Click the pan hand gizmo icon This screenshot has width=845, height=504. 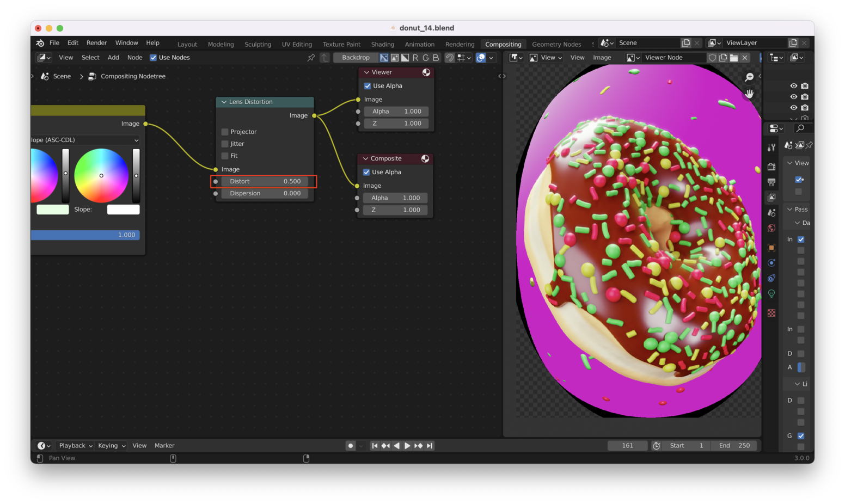click(x=749, y=94)
